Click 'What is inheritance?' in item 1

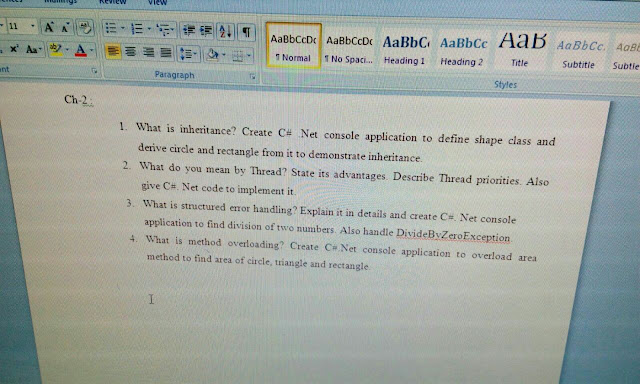click(x=186, y=129)
